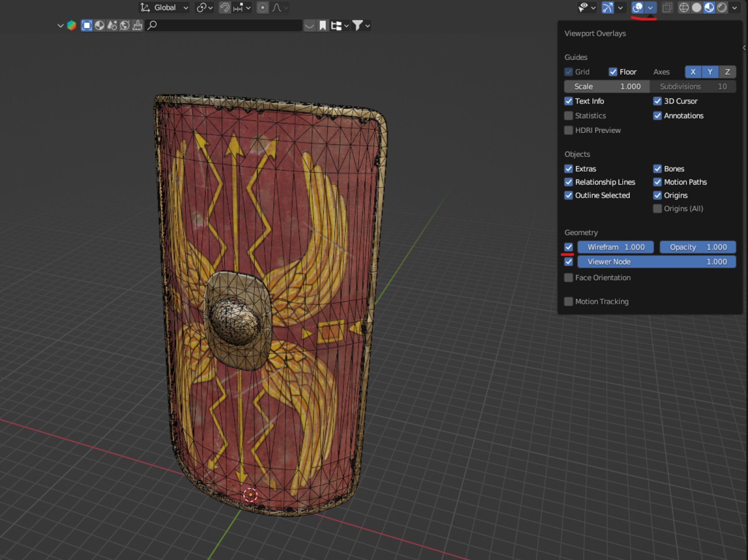The height and width of the screenshot is (560, 748).
Task: Toggle the show gizmo icon
Action: (608, 7)
